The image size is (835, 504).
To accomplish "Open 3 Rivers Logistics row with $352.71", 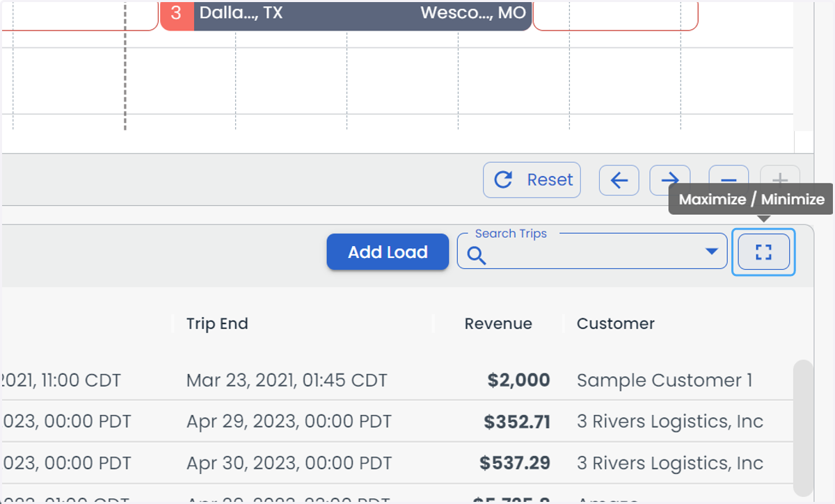I will click(670, 421).
